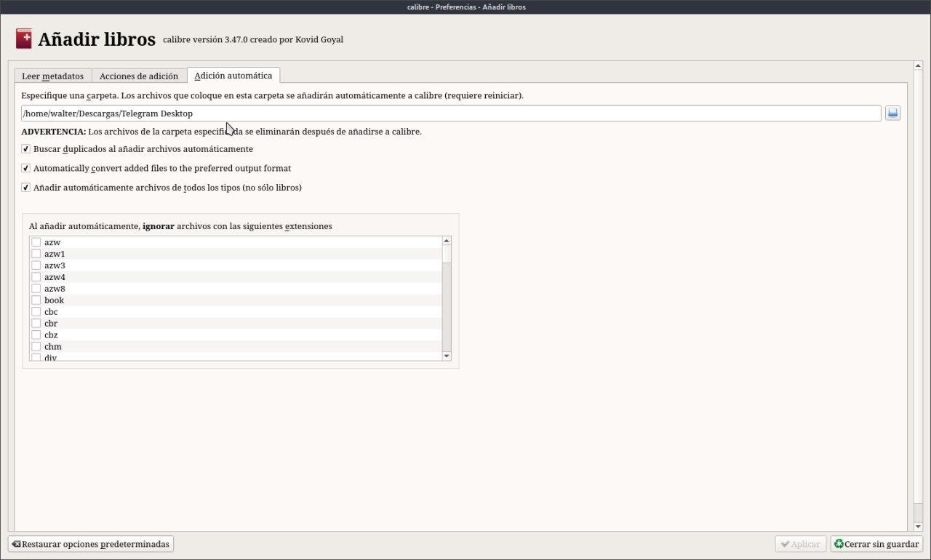Select the Adición automática tab
Viewport: 931px width, 560px height.
point(233,75)
